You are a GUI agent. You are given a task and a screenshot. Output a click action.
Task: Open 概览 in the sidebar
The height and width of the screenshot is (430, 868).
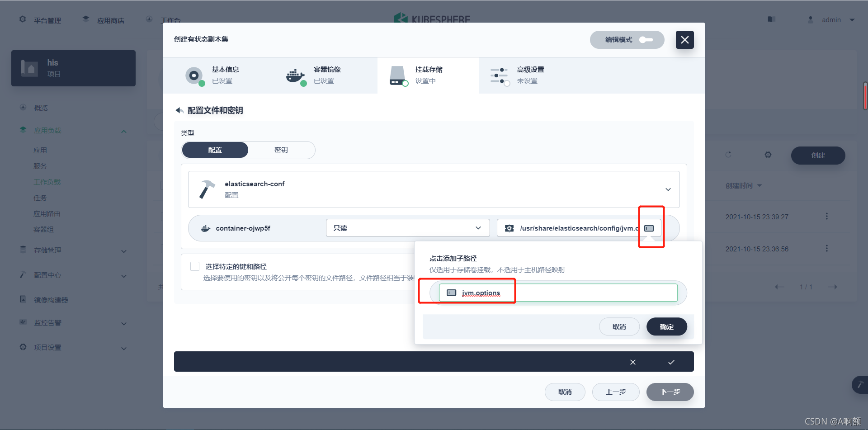tap(41, 108)
